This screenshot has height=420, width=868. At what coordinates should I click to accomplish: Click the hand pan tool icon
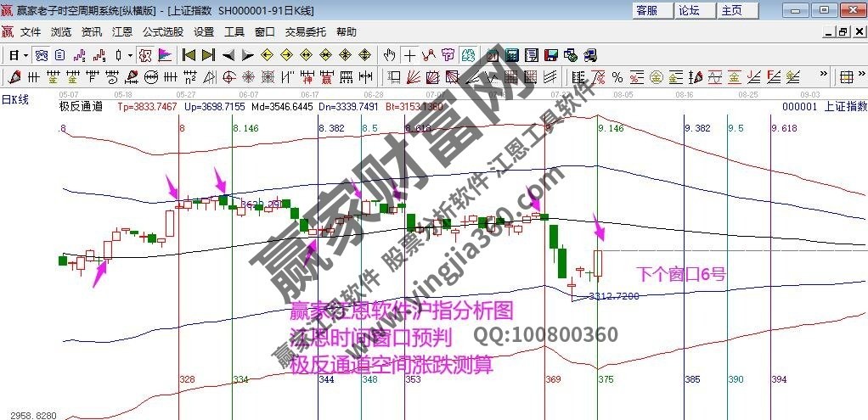(x=390, y=55)
